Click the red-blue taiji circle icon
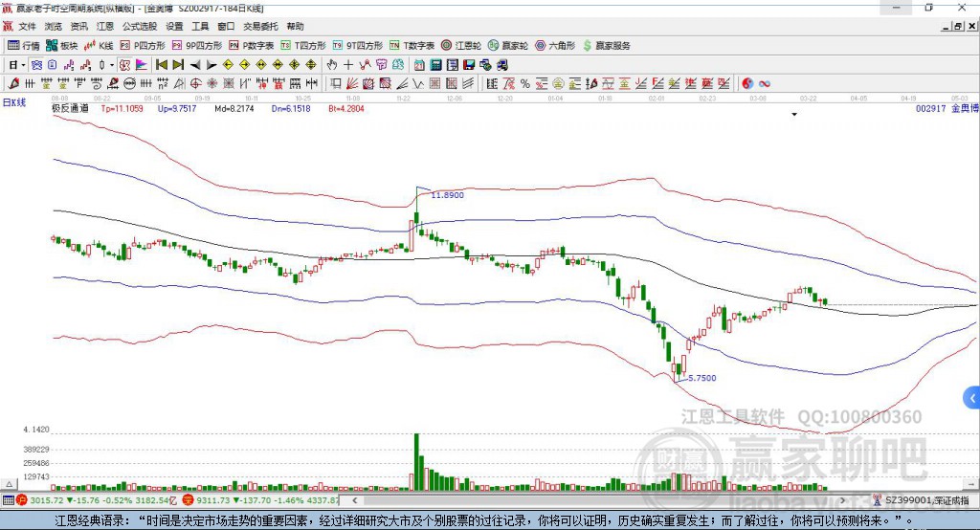 [747, 84]
